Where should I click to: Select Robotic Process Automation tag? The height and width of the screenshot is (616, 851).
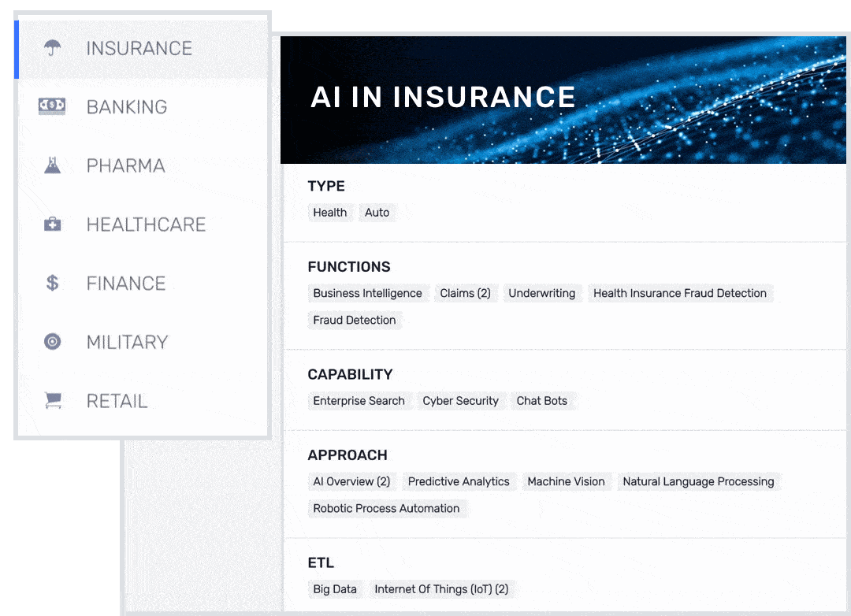386,508
